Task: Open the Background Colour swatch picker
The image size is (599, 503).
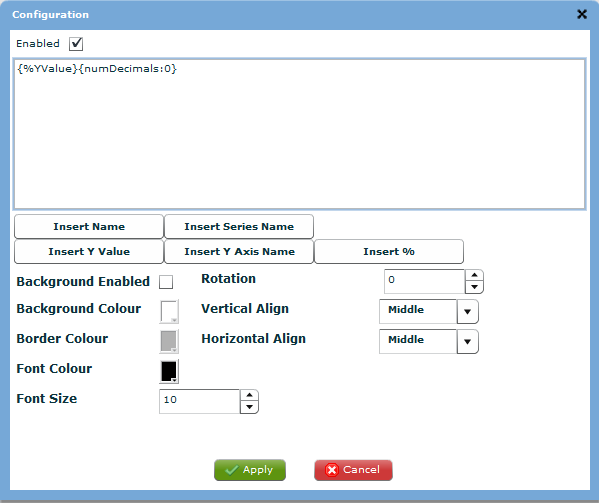Action: [169, 312]
